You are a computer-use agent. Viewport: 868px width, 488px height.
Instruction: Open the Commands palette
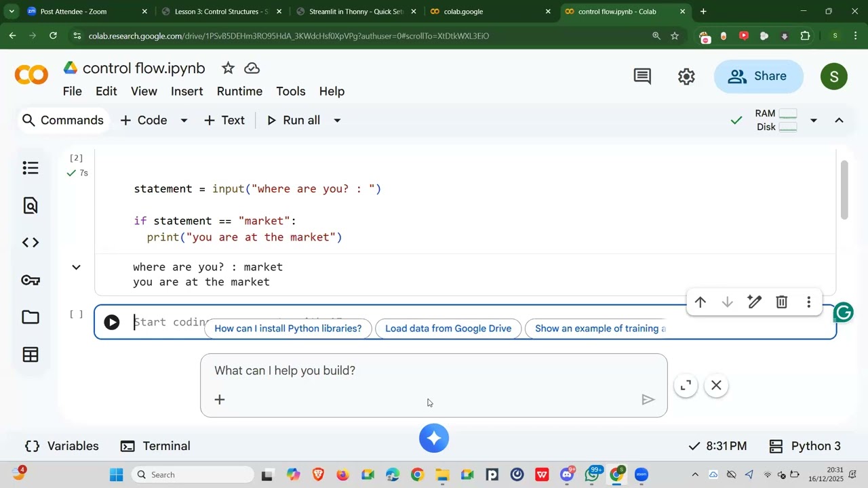pos(62,121)
